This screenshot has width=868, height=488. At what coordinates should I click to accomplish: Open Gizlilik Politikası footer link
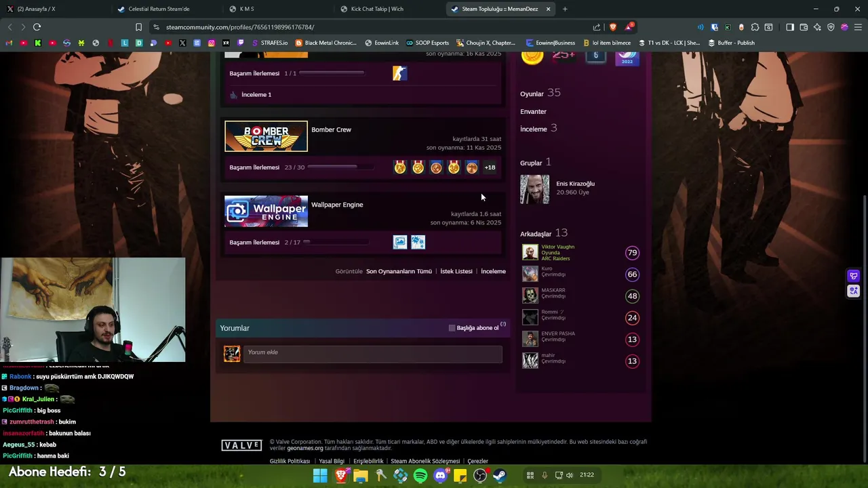(x=290, y=461)
